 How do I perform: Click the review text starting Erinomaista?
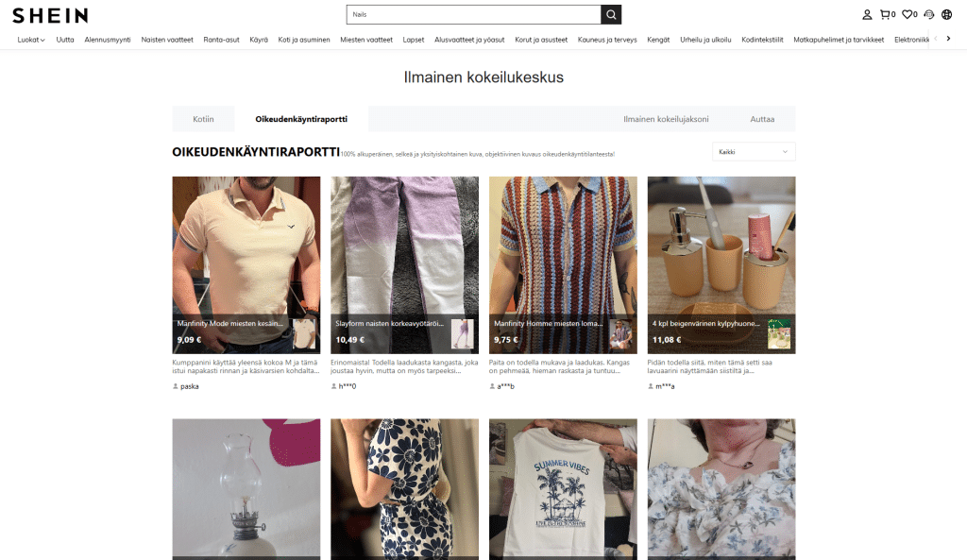[404, 366]
